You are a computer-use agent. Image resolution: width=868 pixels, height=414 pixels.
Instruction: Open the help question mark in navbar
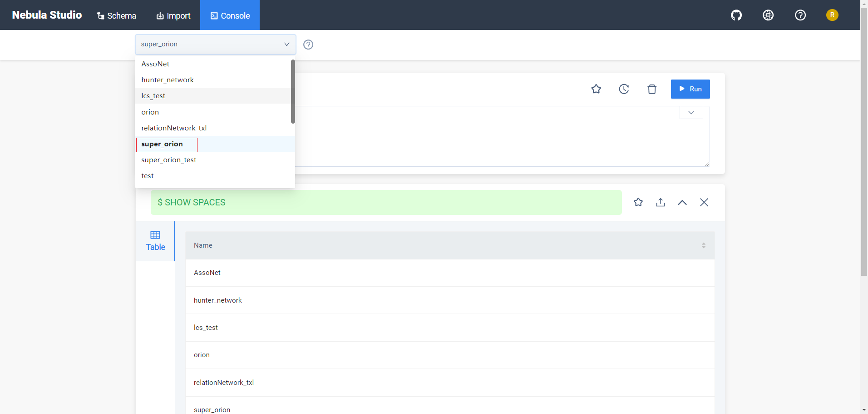pos(800,15)
